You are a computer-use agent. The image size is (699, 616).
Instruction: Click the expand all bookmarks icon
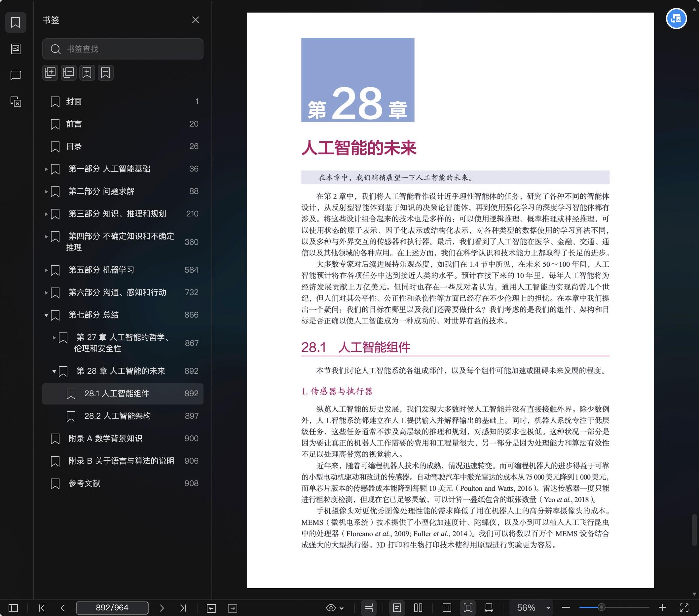(x=50, y=72)
